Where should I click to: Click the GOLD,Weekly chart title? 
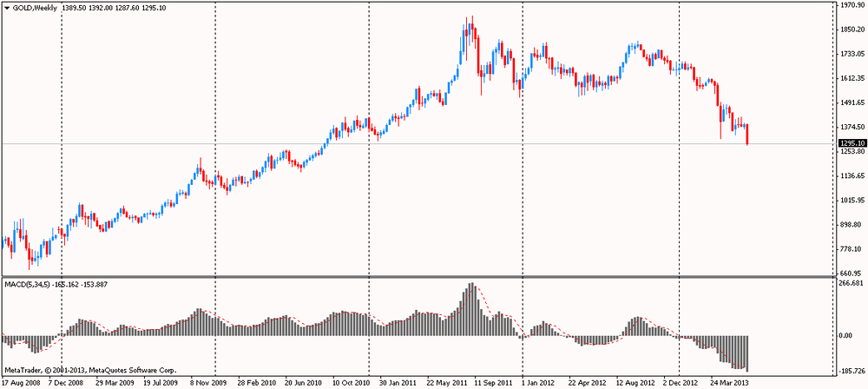click(36, 7)
